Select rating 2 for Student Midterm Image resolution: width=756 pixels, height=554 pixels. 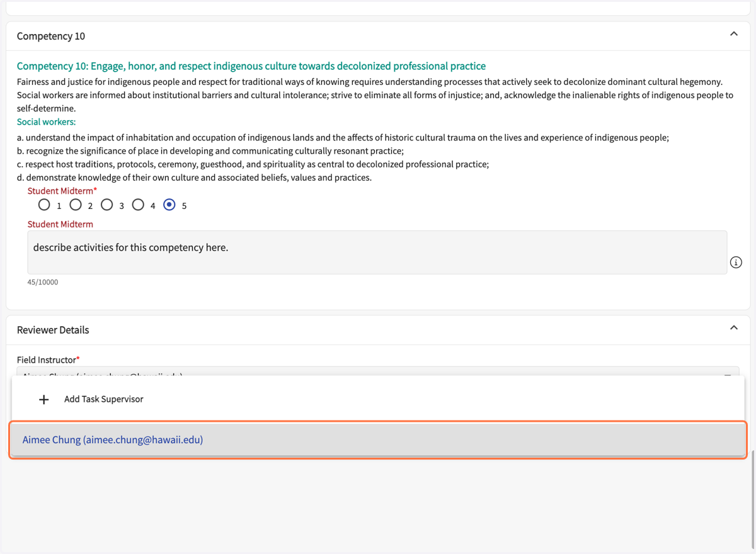pyautogui.click(x=76, y=205)
